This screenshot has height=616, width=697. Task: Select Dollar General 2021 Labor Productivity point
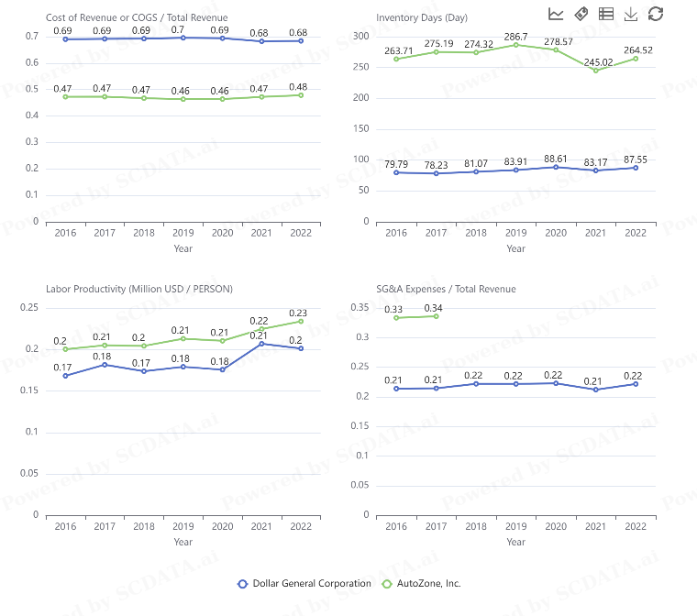point(261,343)
